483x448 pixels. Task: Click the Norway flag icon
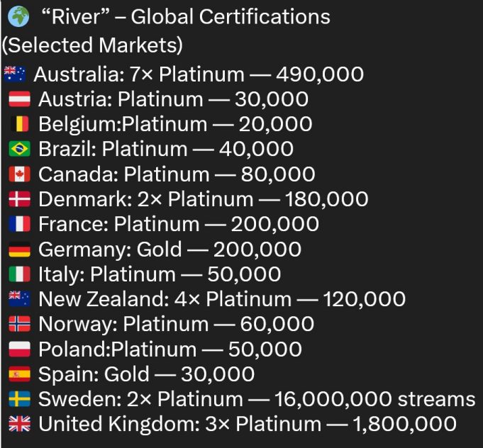point(20,325)
